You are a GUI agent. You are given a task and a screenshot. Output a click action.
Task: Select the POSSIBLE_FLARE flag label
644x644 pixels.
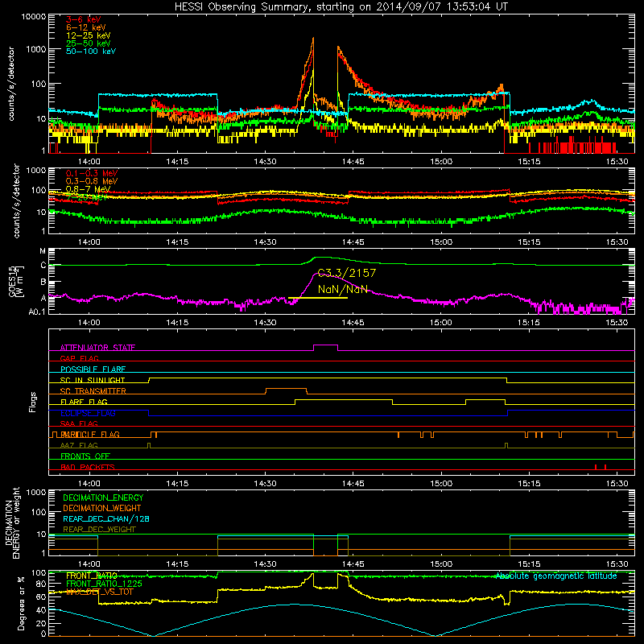click(93, 369)
